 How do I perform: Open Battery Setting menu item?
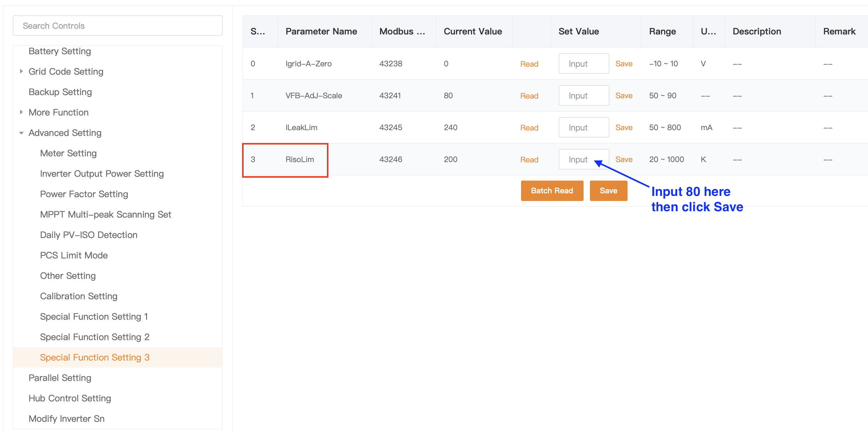click(60, 51)
